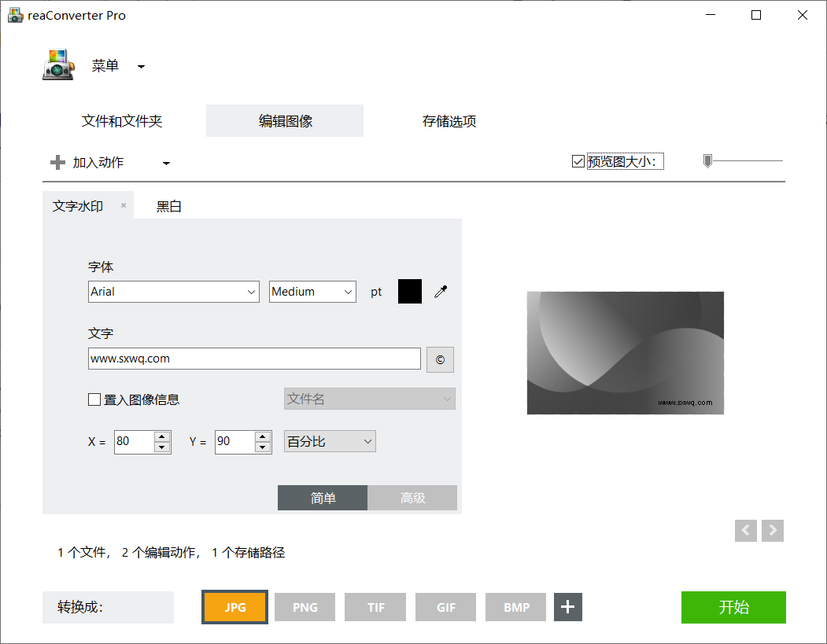Switch to the 文件和文件夹 tab

click(122, 121)
